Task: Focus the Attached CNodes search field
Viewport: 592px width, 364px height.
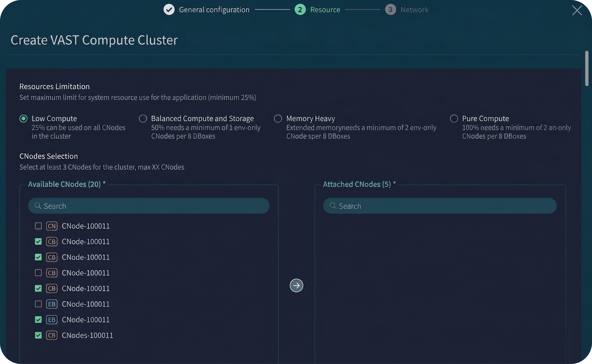Action: click(440, 206)
